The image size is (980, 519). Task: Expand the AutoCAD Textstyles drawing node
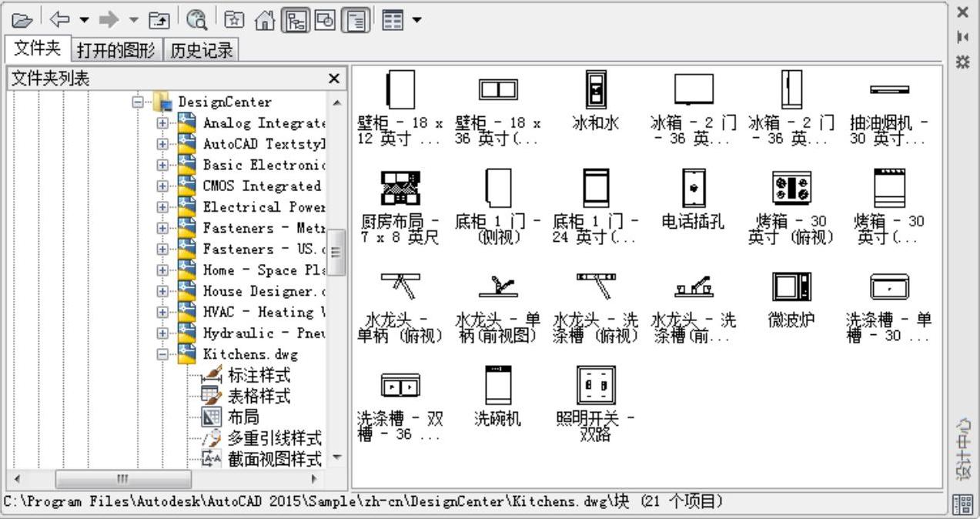coord(162,144)
